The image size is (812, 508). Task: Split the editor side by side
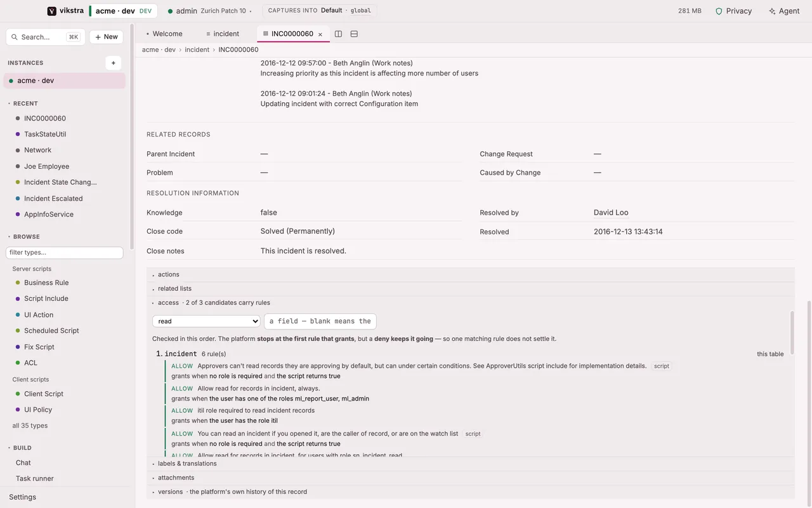point(338,34)
